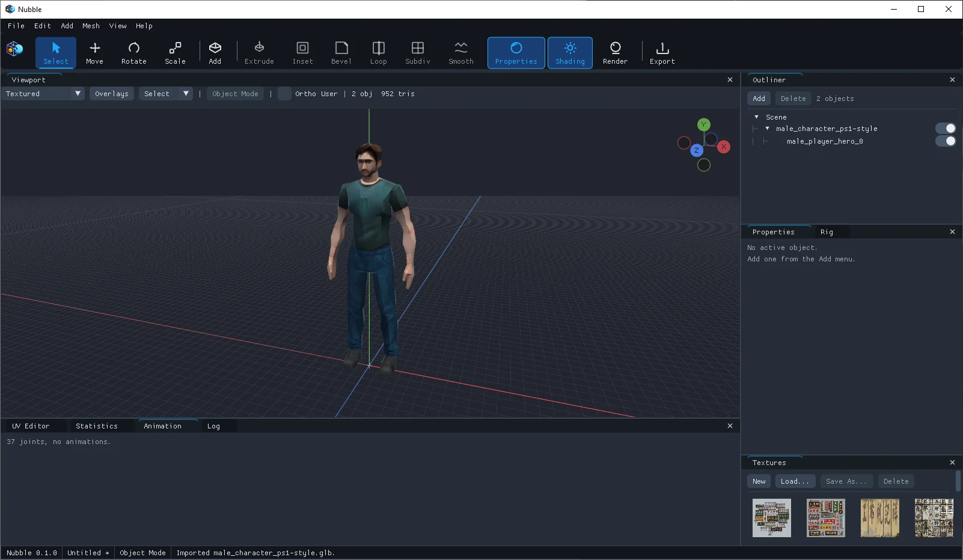Click Save As... in Textures
Viewport: 963px width, 560px height.
pyautogui.click(x=846, y=481)
